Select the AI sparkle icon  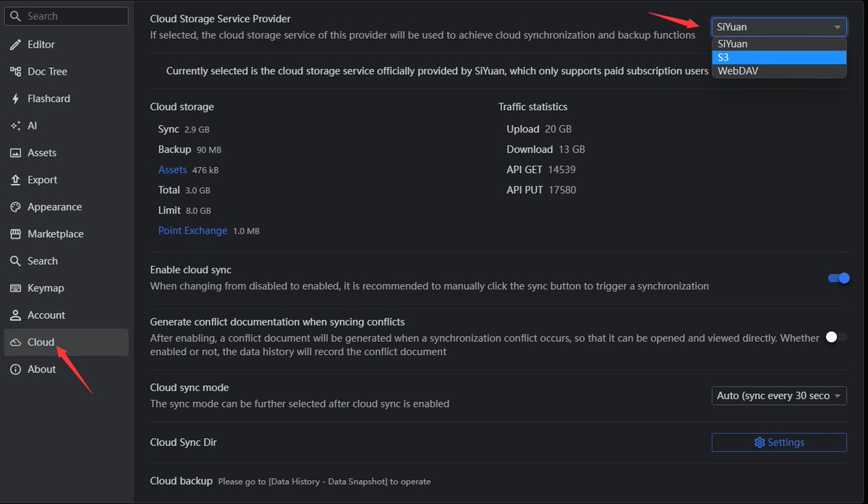(x=14, y=126)
